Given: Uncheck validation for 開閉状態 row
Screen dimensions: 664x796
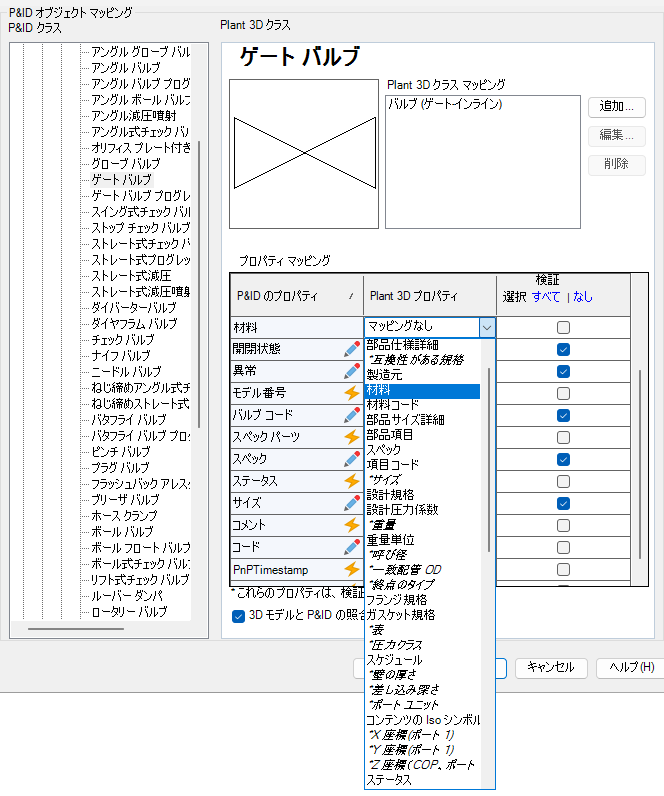Looking at the screenshot, I should (x=563, y=349).
